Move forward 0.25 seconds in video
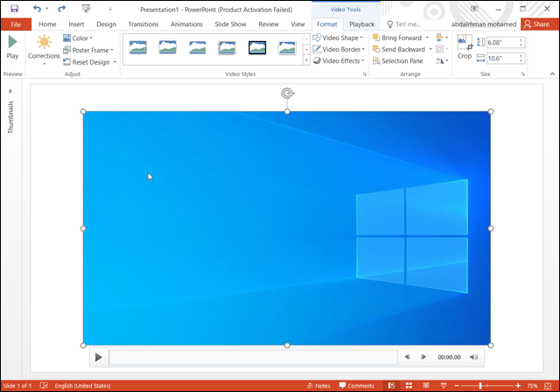 (x=423, y=357)
